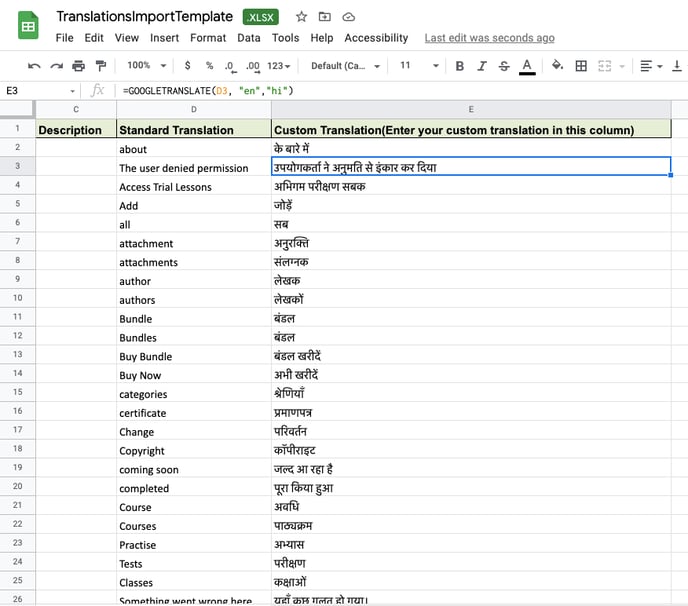
Task: Click the merge cells icon
Action: [605, 66]
